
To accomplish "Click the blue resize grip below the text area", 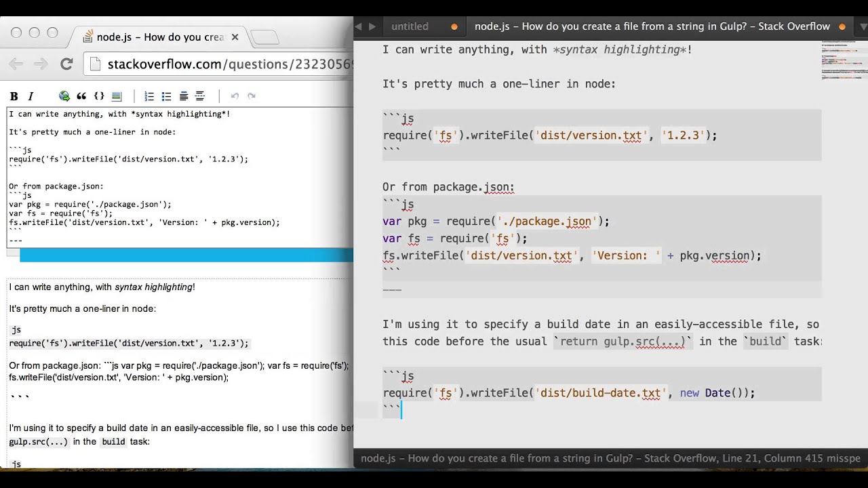I will tap(186, 255).
